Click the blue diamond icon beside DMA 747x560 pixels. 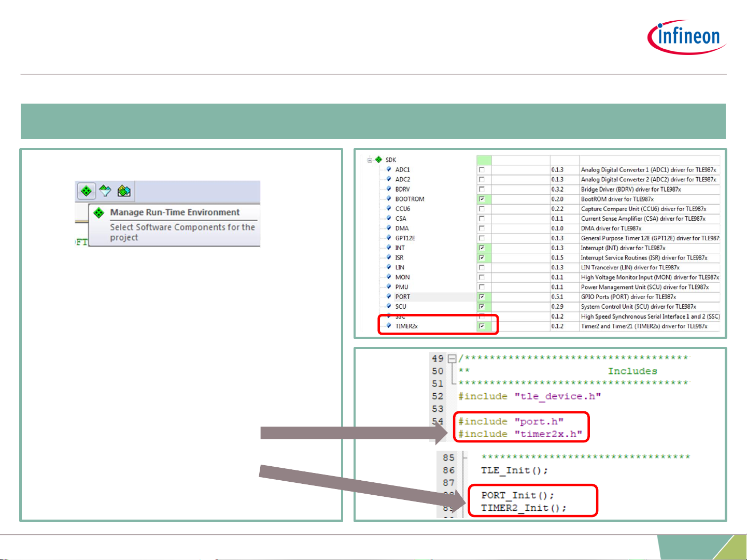click(389, 228)
